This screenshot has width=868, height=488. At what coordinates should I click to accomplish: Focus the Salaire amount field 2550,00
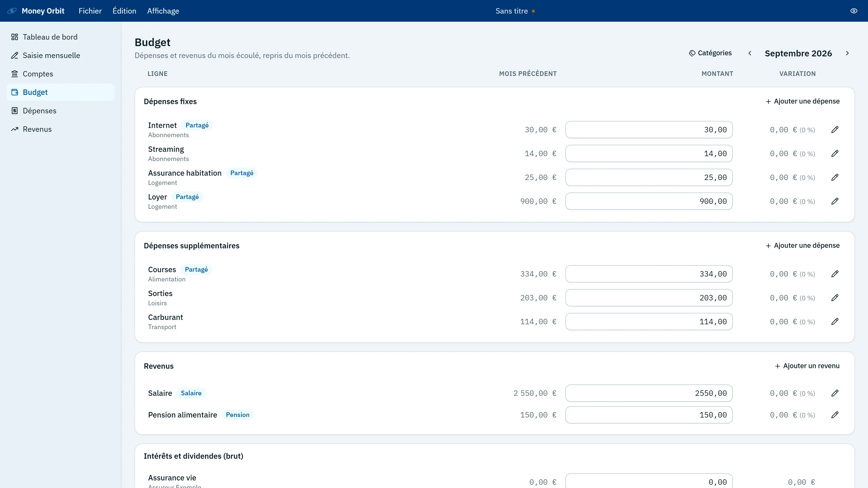[x=649, y=393]
